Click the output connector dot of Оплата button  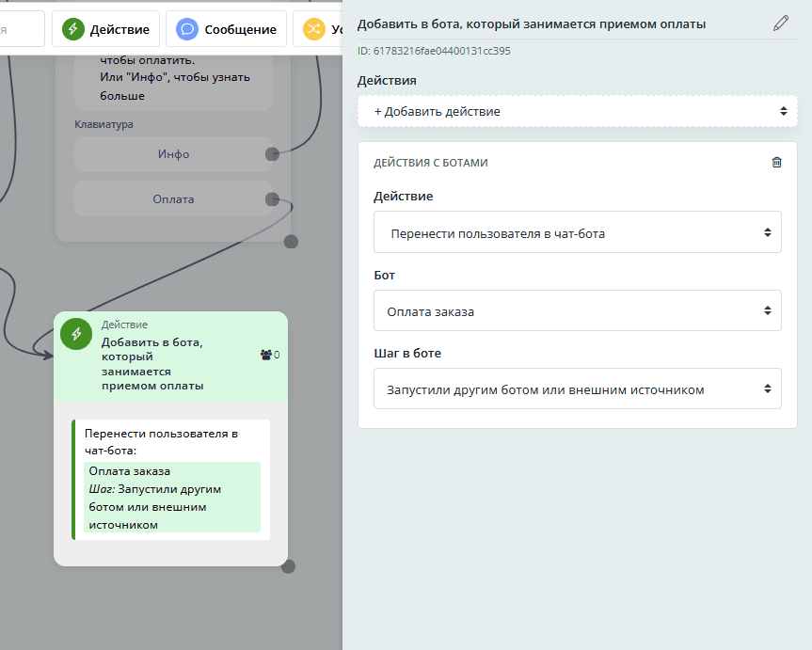click(x=272, y=198)
